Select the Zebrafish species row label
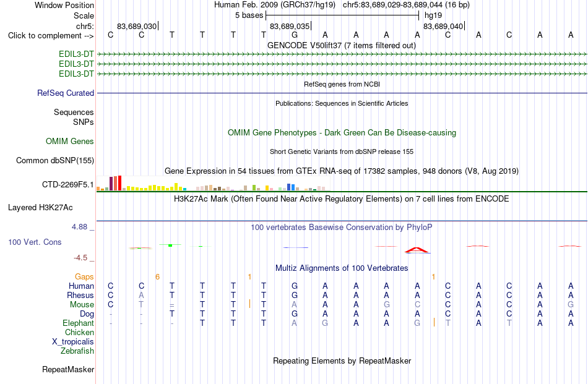 tap(77, 351)
